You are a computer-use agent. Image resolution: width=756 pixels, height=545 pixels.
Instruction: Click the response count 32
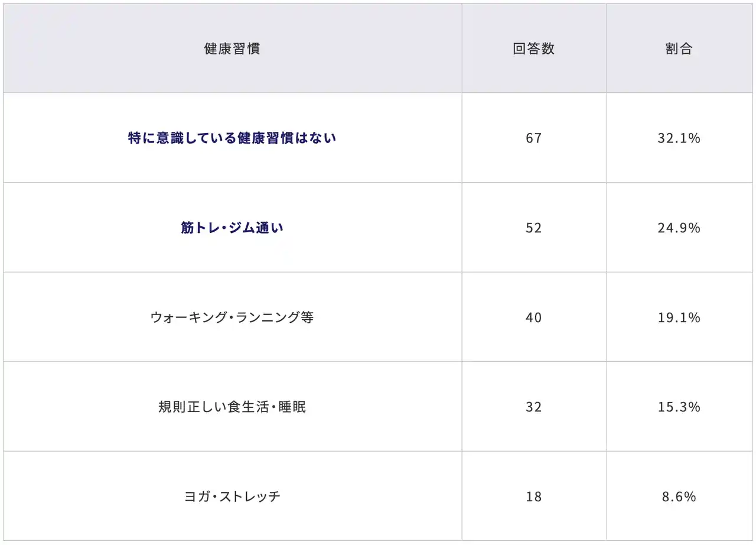point(533,407)
